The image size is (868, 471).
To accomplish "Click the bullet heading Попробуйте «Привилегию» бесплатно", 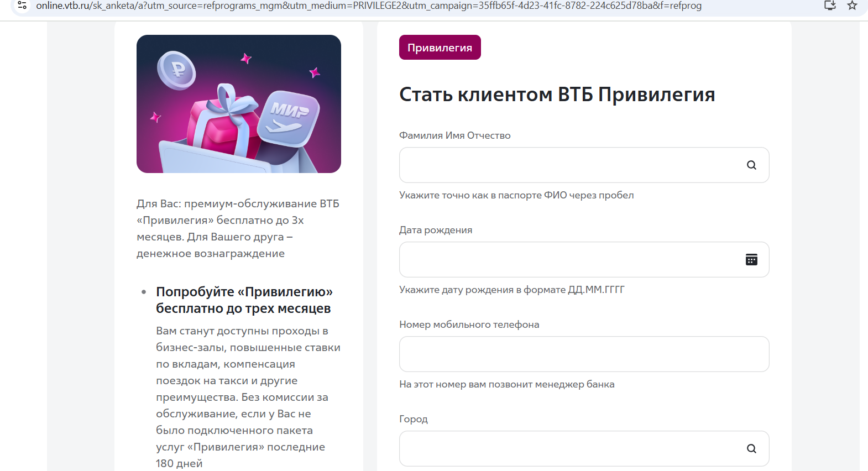I will pos(244,300).
